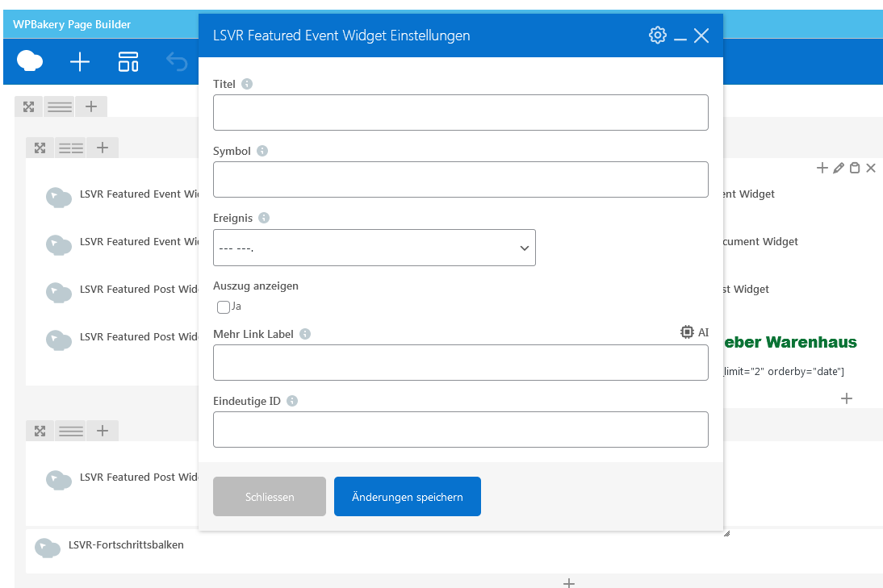Open the Ereignis dropdown
This screenshot has height=588, width=883.
click(374, 248)
